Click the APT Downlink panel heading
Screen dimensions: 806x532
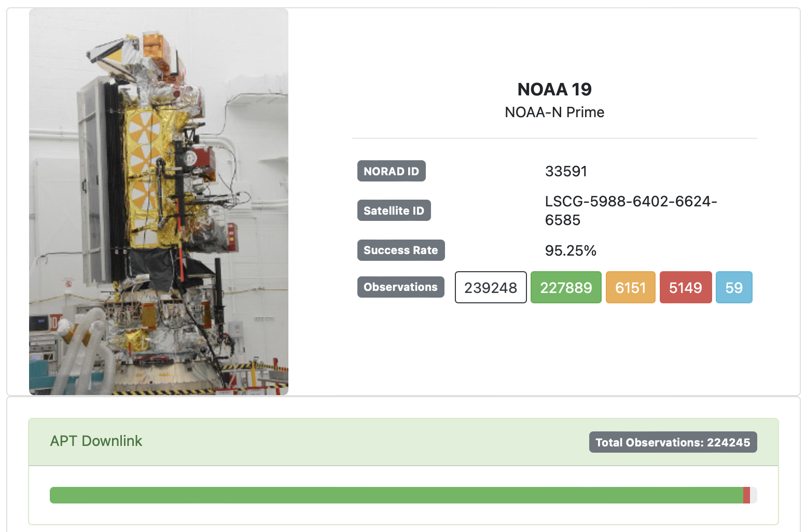(96, 441)
